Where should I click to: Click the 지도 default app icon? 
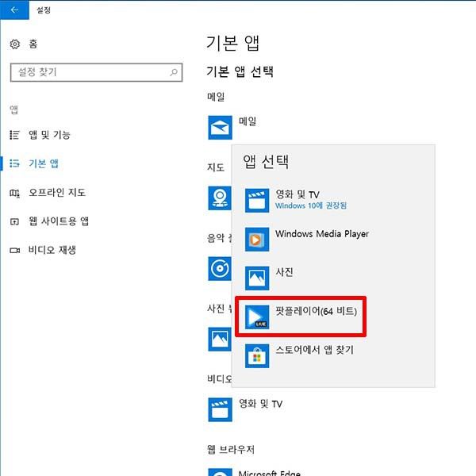click(220, 198)
